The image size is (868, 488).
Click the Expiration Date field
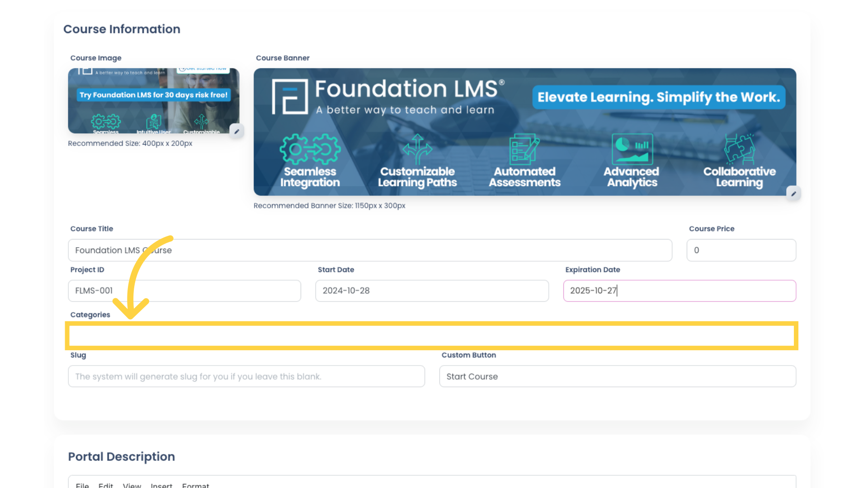679,291
